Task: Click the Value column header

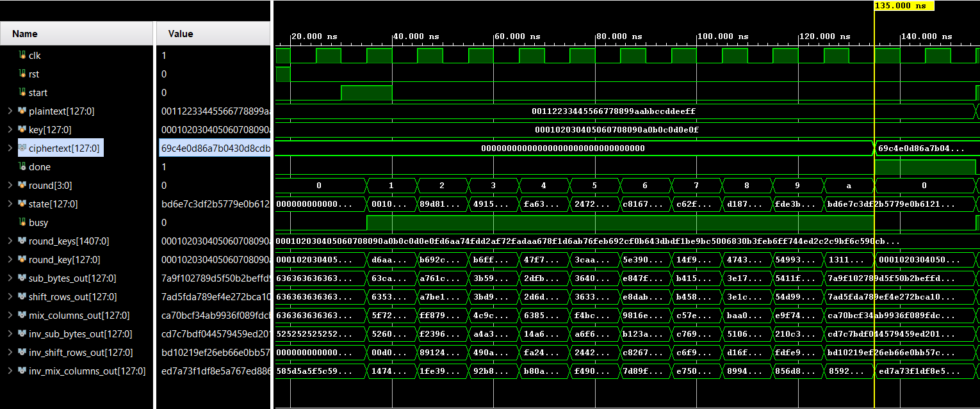Action: [181, 34]
